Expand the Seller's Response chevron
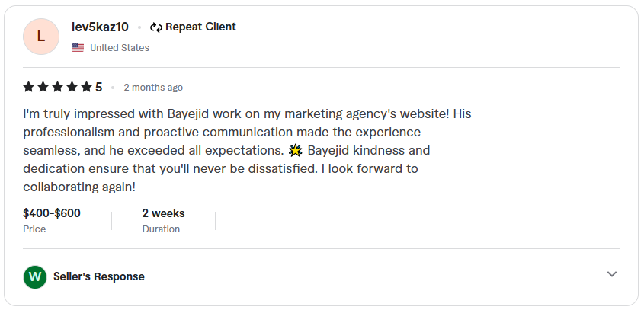The height and width of the screenshot is (310, 644). 612,274
